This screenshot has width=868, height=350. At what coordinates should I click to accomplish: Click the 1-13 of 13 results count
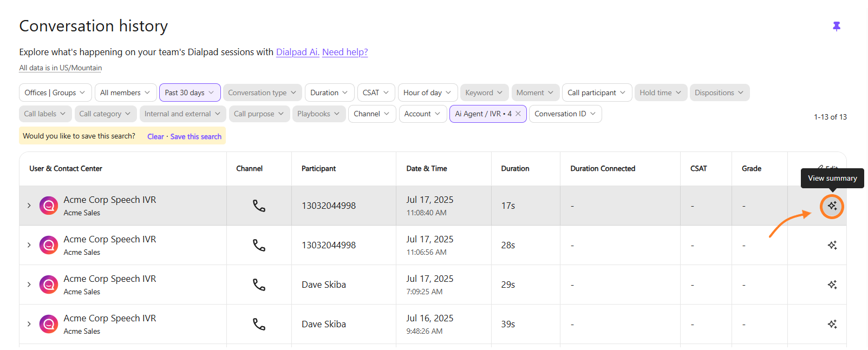point(830,117)
